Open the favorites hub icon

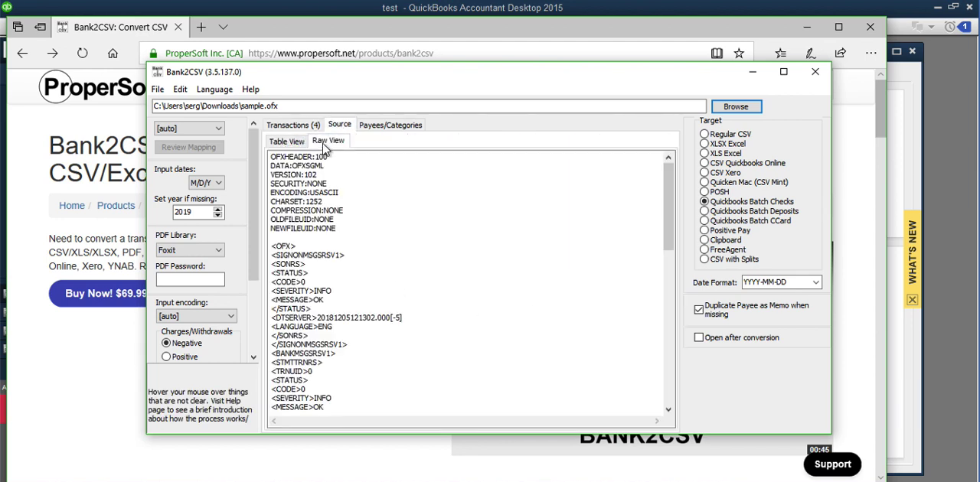(780, 54)
